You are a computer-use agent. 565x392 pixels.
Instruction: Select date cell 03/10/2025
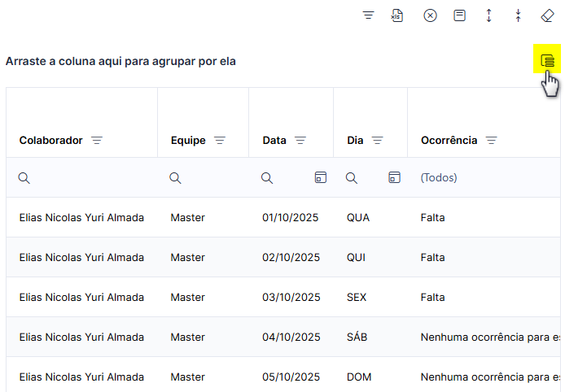291,298
